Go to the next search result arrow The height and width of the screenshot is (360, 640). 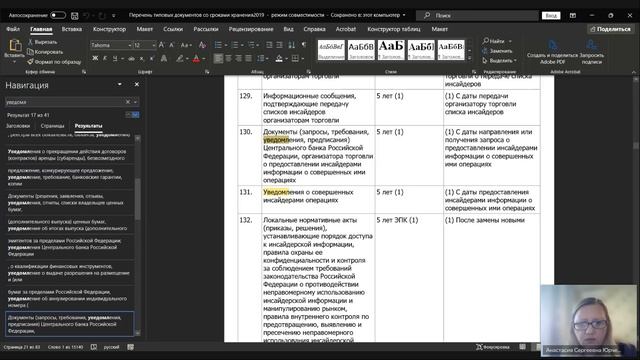pyautogui.click(x=136, y=115)
